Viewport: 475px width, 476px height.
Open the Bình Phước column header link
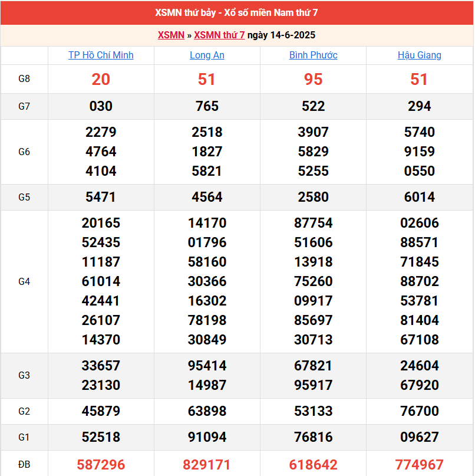click(313, 55)
